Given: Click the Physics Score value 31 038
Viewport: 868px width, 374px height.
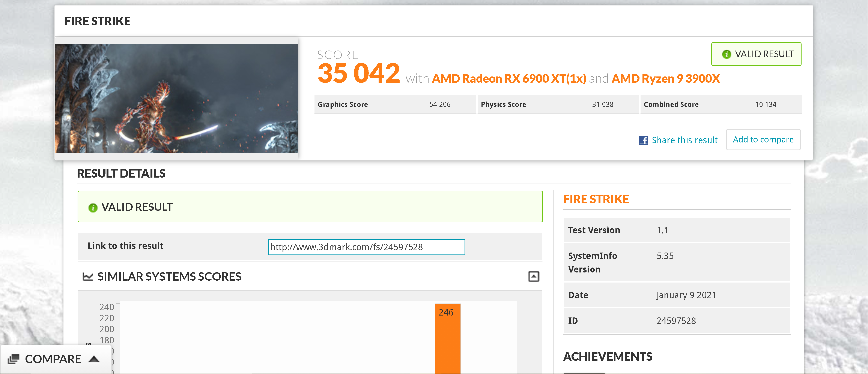Looking at the screenshot, I should point(602,105).
